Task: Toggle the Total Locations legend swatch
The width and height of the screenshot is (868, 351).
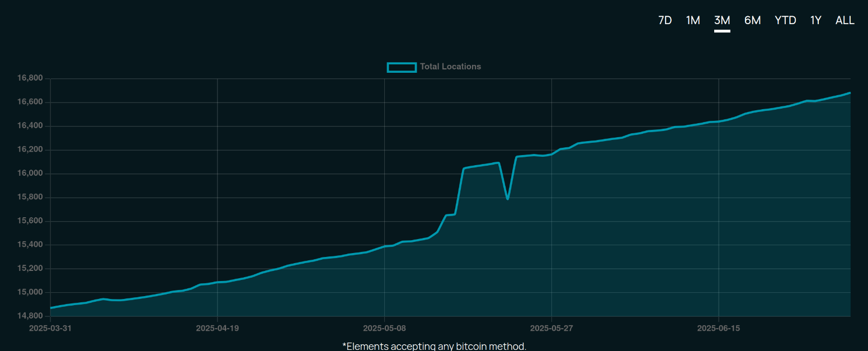Action: point(402,67)
